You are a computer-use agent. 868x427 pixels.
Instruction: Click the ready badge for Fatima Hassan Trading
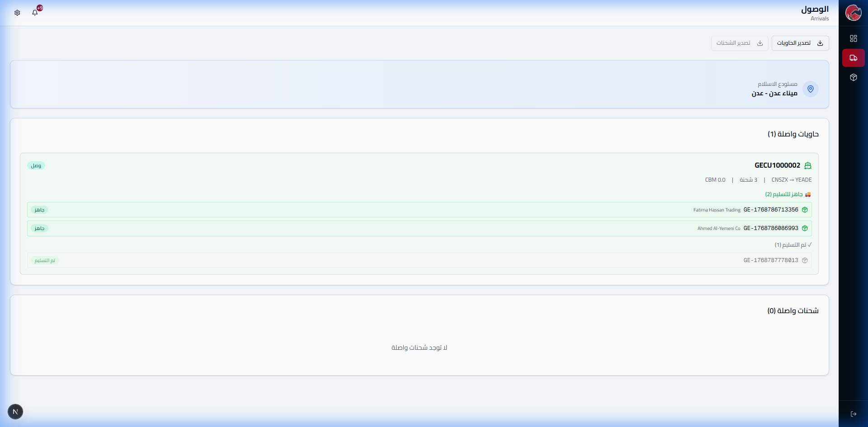pyautogui.click(x=39, y=210)
